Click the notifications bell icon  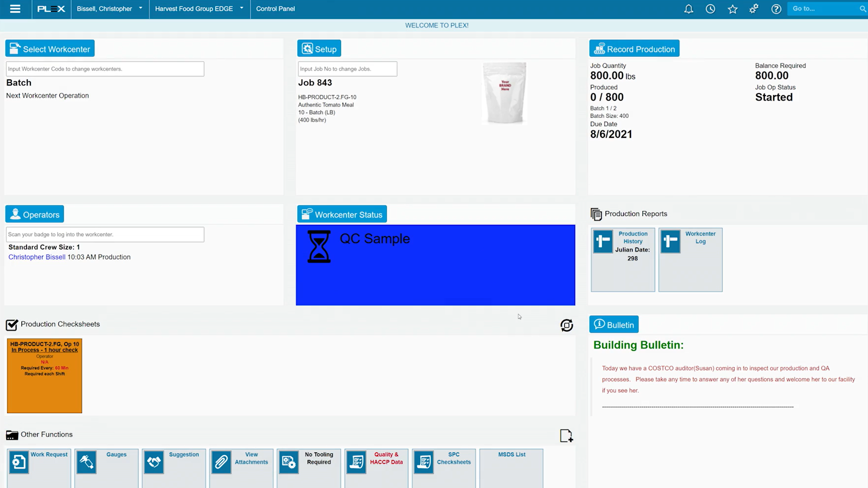688,9
